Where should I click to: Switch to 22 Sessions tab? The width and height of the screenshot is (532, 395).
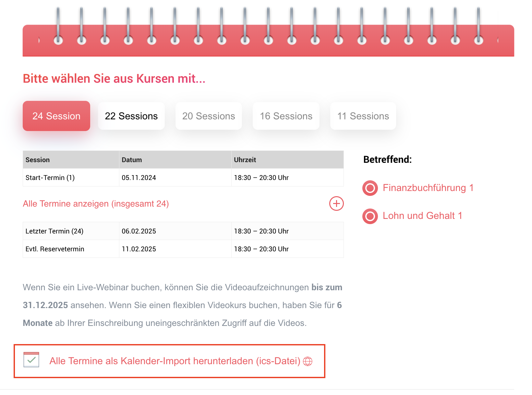(x=131, y=116)
